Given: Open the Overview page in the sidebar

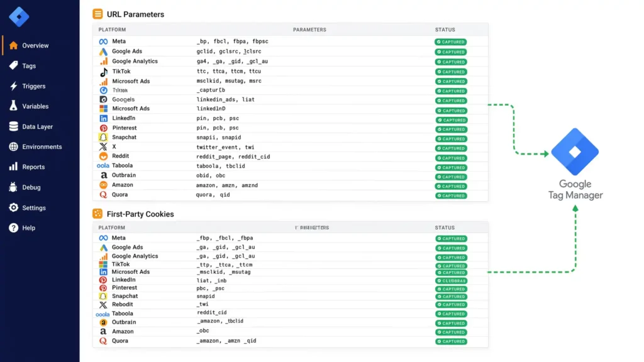Looking at the screenshot, I should 35,45.
